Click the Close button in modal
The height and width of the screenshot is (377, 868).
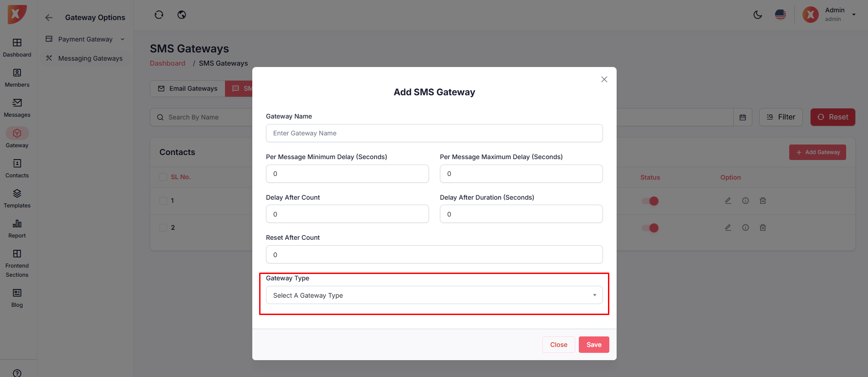click(558, 345)
